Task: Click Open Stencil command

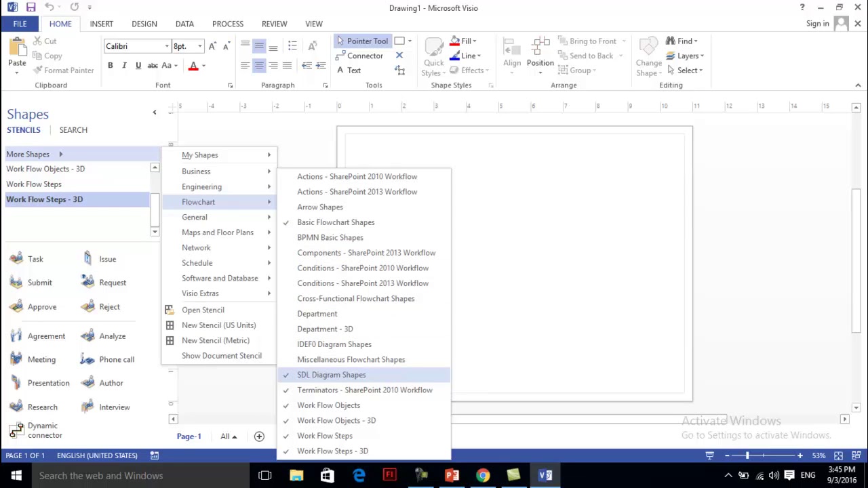Action: coord(220,310)
